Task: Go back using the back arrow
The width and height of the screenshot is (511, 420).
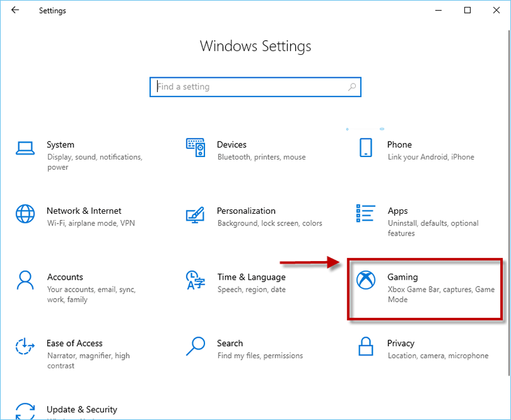Action: point(15,10)
